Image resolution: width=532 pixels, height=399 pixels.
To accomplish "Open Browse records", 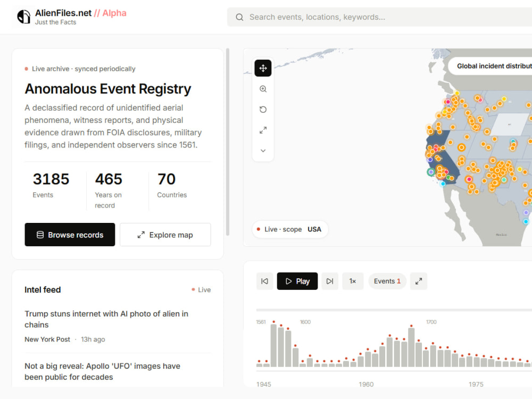I will point(70,235).
